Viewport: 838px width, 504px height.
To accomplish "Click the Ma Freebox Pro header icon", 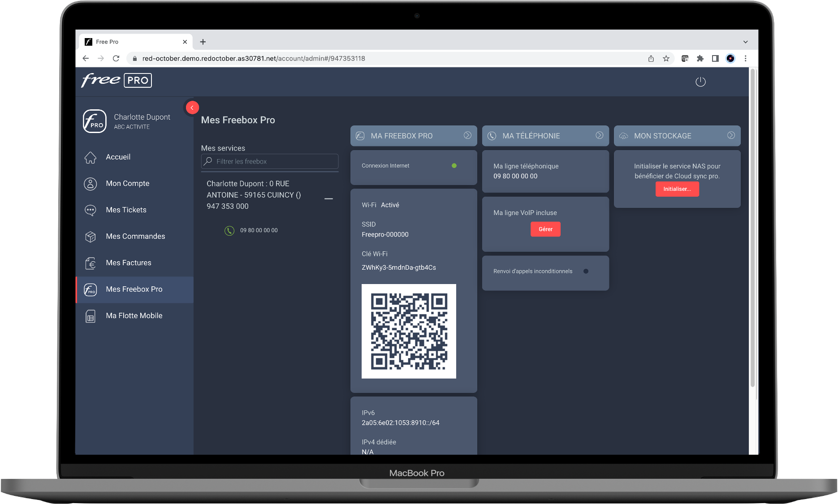I will [x=360, y=136].
